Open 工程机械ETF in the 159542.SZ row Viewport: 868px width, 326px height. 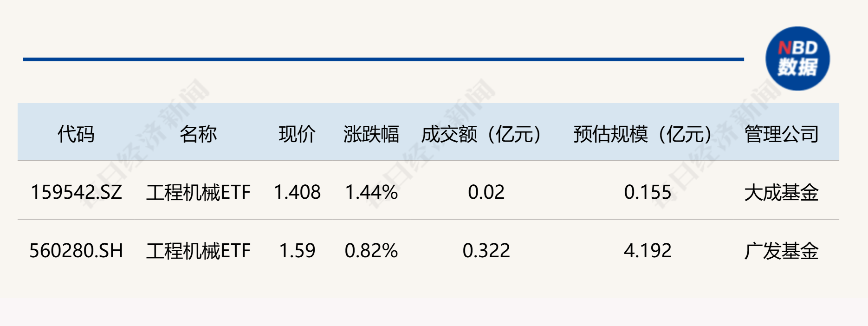pos(198,192)
